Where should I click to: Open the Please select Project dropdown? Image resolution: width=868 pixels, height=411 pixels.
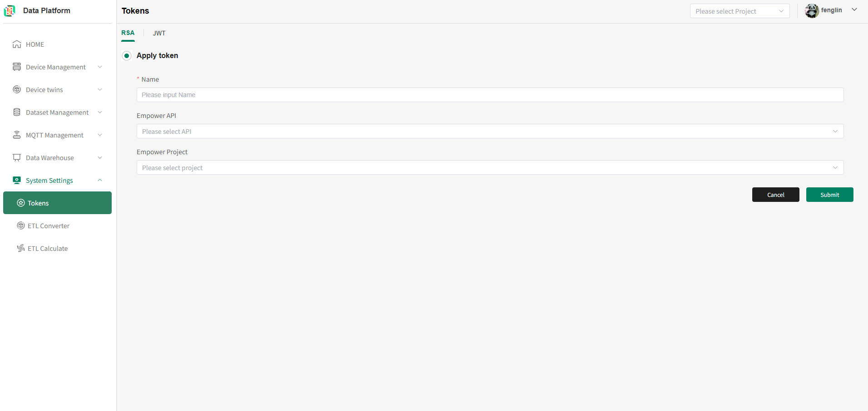740,11
